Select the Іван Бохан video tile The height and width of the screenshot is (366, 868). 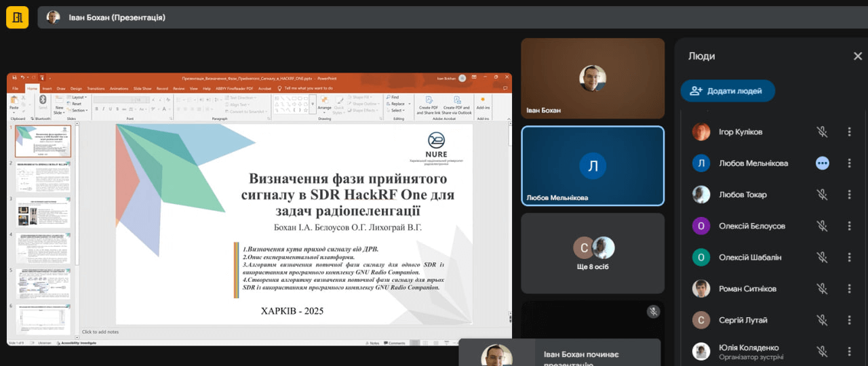click(x=592, y=79)
